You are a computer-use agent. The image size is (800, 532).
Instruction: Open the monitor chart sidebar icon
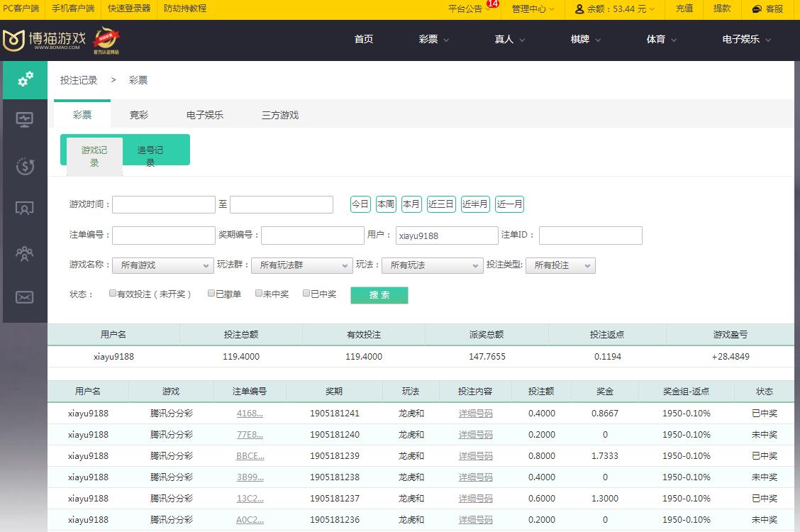25,119
